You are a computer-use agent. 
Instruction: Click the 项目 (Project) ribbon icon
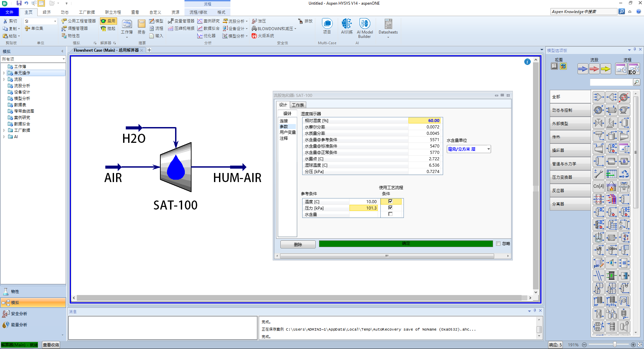tap(327, 24)
